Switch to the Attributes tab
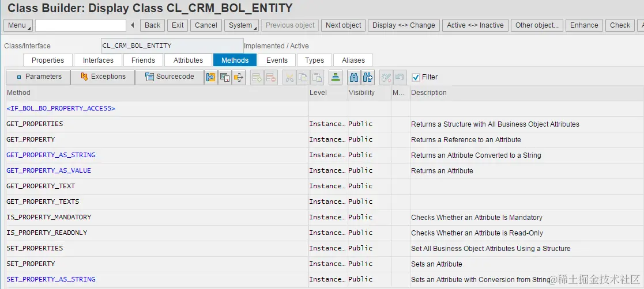The image size is (644, 289). click(188, 60)
